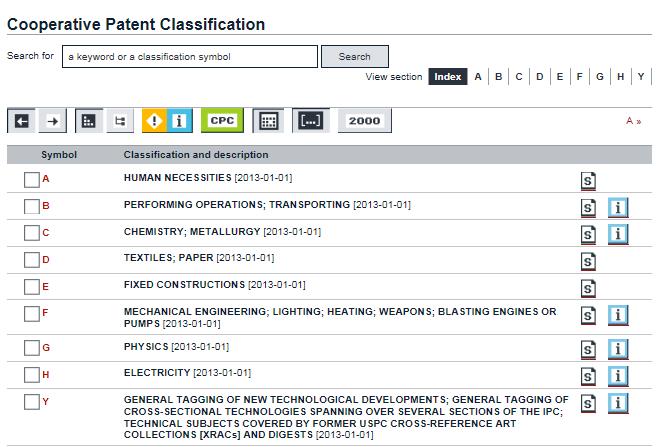This screenshot has height=447, width=665.
Task: Select the checkbox for section Y
Action: tap(32, 402)
